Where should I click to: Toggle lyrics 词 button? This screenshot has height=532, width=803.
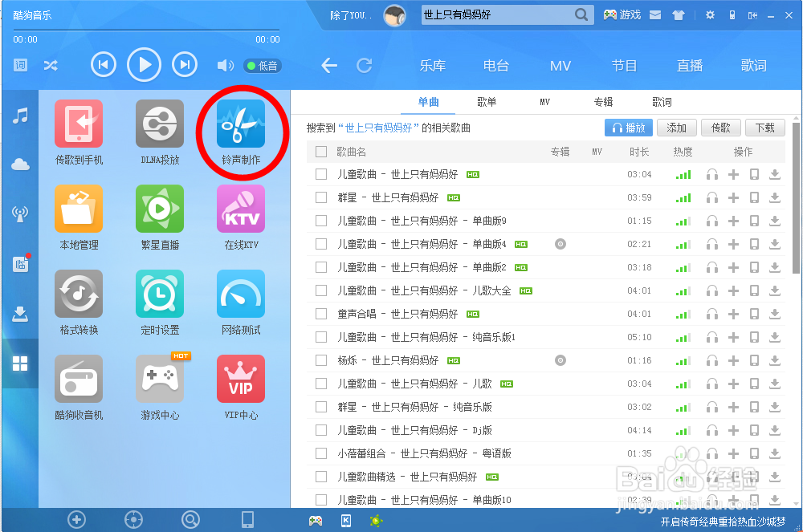click(x=20, y=65)
